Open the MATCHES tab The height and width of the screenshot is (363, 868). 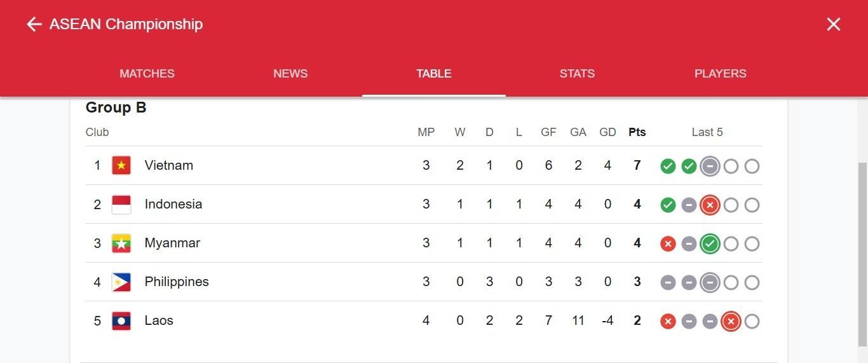pyautogui.click(x=147, y=74)
